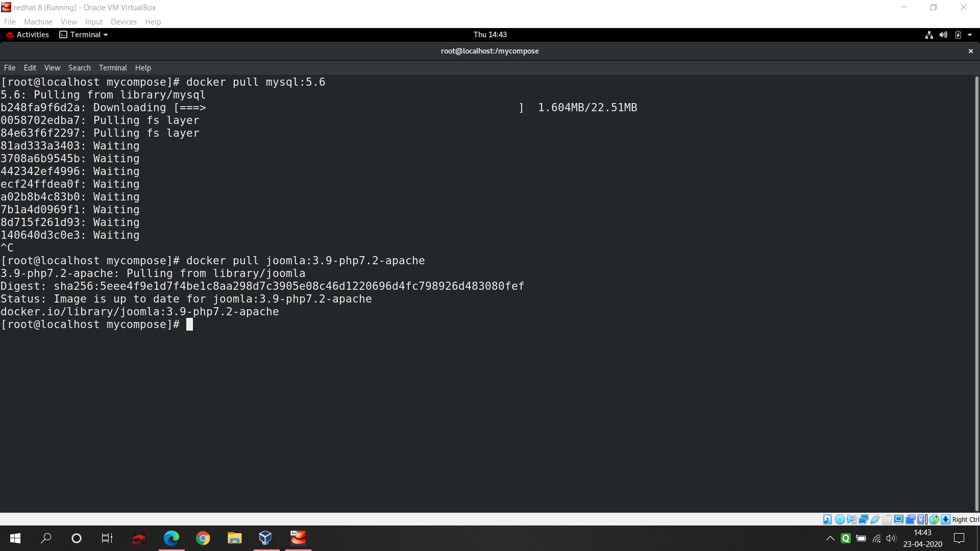Click the USB devices status icon
Viewport: 980px width, 551px height.
tap(875, 519)
